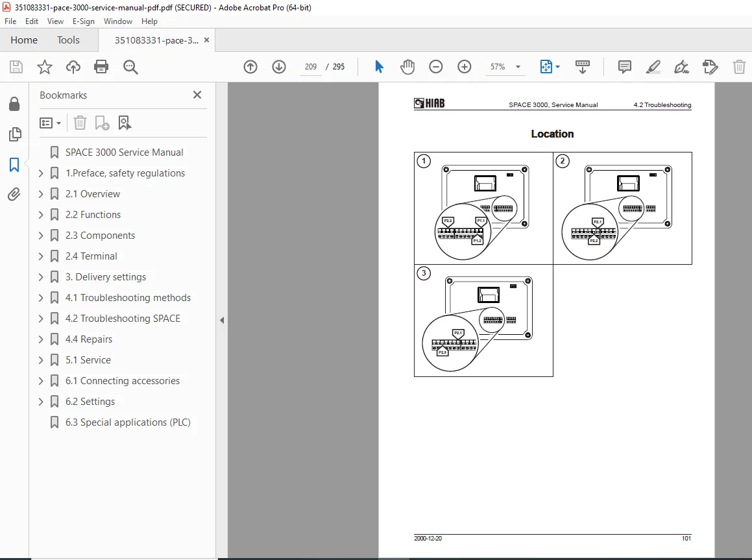
Task: Zoom out with minus icon
Action: click(x=436, y=67)
